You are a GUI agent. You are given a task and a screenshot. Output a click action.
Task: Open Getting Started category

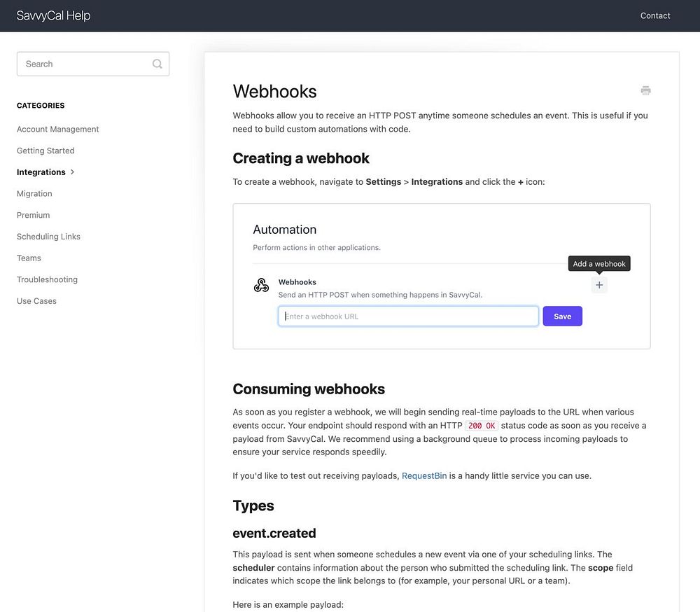[45, 151]
